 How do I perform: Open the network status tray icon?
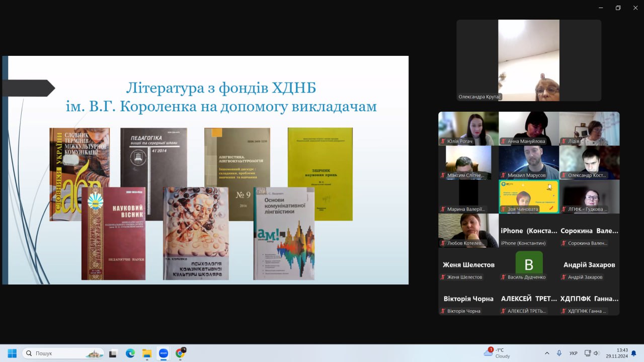[588, 353]
